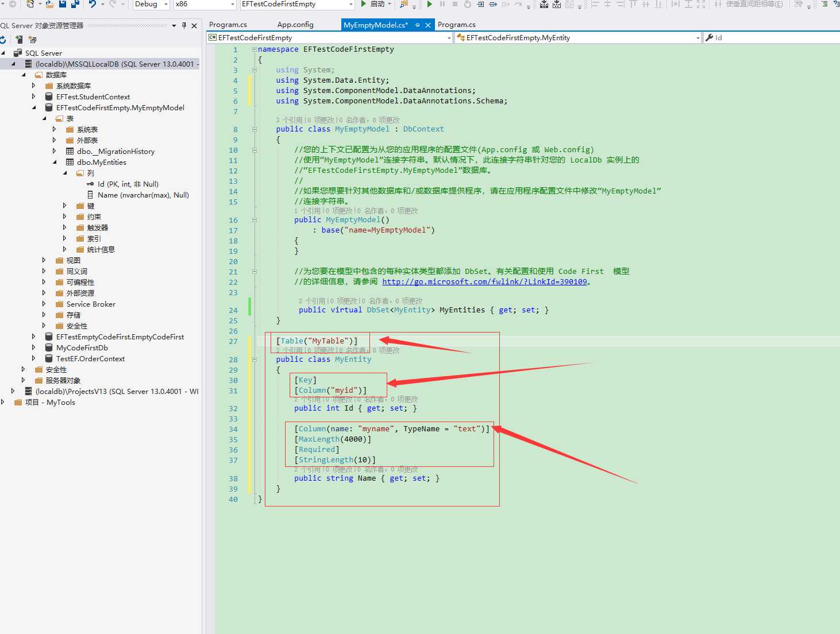Viewport: 840px width, 634px height.
Task: Expand the 系统数据库 folder
Action: (34, 86)
